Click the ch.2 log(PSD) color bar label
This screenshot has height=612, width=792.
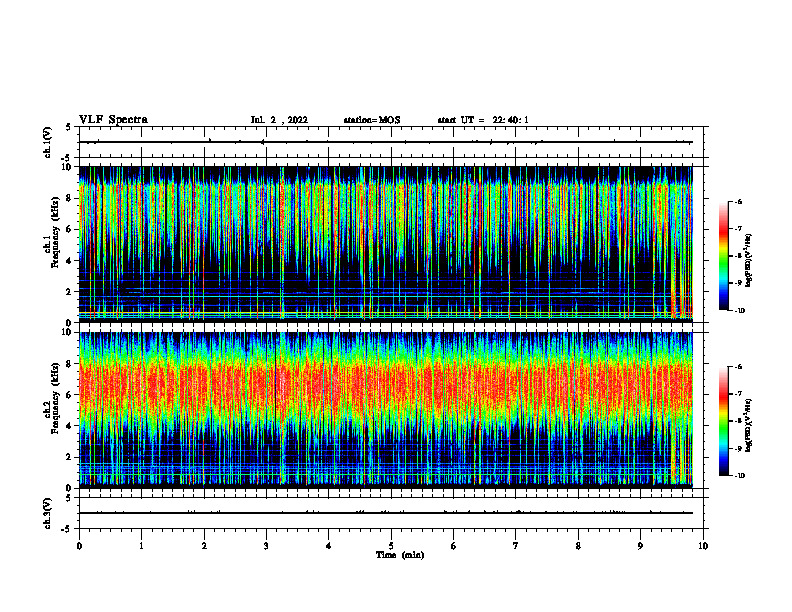[749, 424]
